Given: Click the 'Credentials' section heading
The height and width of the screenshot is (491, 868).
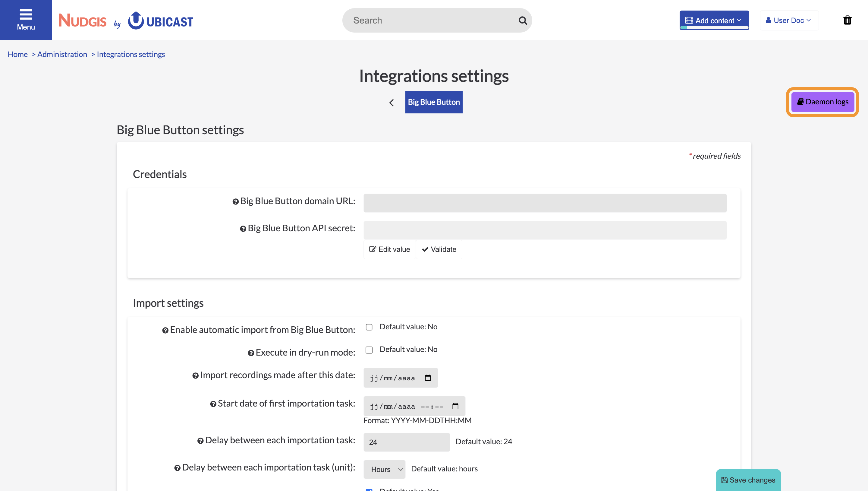Looking at the screenshot, I should 160,174.
